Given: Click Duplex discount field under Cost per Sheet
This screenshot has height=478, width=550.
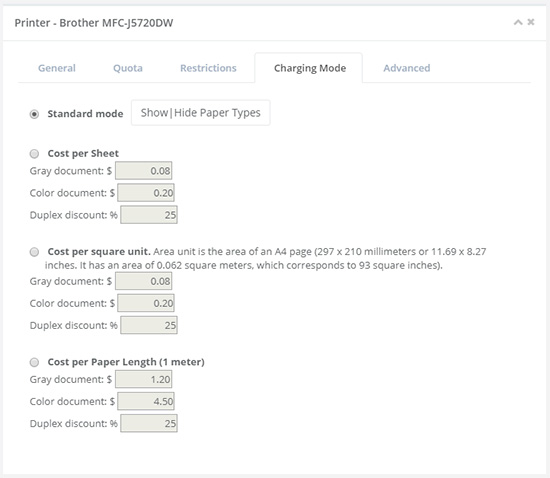Looking at the screenshot, I should pyautogui.click(x=149, y=215).
